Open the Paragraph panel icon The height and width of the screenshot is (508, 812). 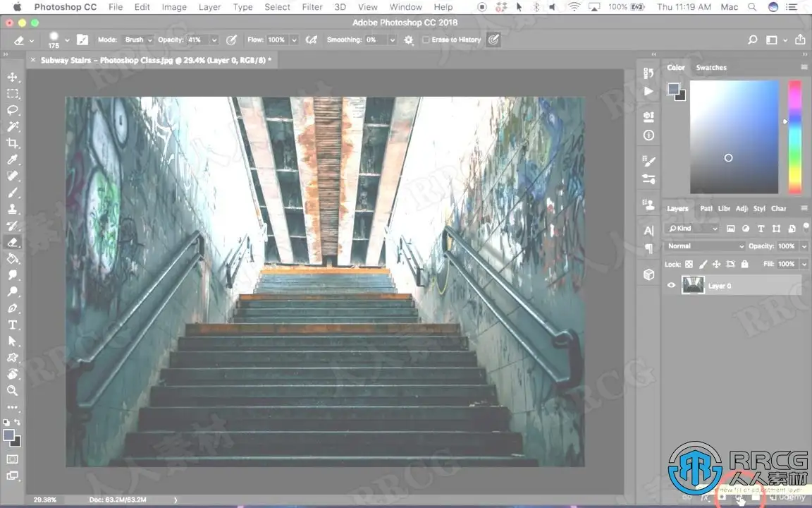pos(648,249)
